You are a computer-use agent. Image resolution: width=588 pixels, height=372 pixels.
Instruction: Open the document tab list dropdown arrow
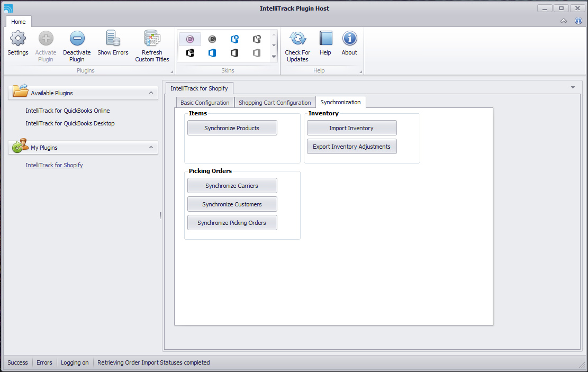(x=573, y=87)
